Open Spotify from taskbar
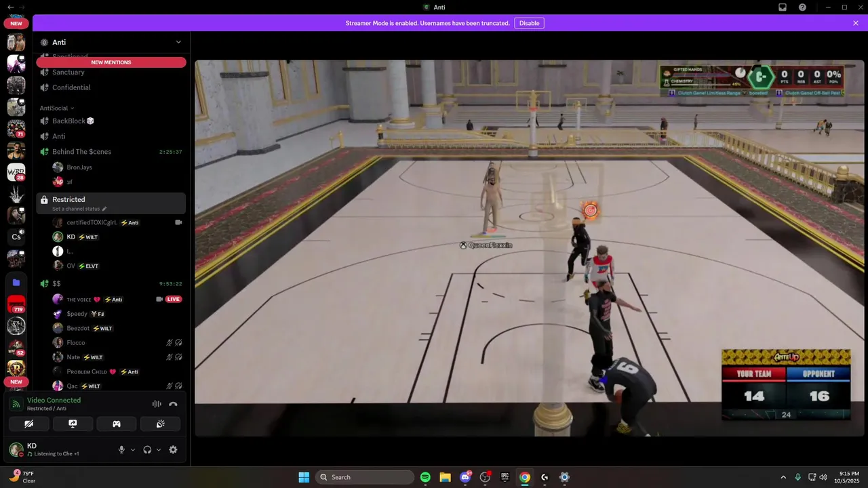The image size is (868, 488). 425,477
